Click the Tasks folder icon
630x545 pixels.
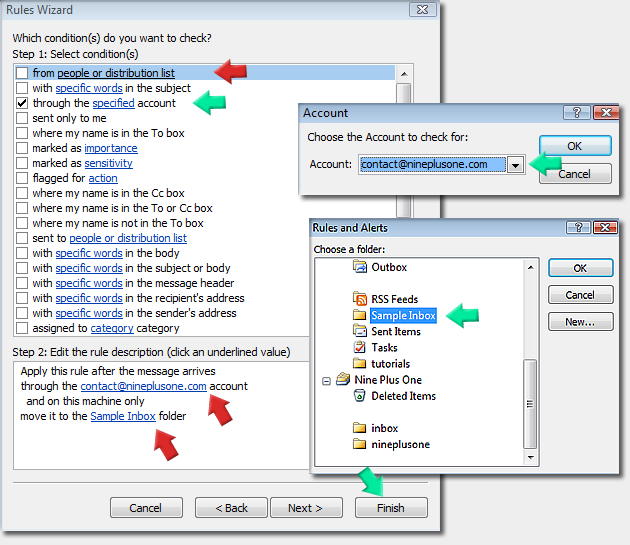pos(360,347)
